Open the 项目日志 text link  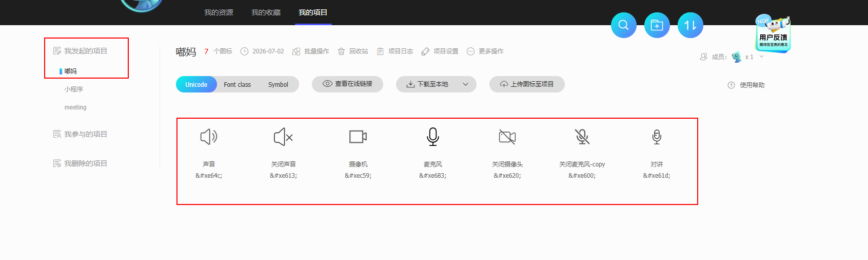coord(401,51)
